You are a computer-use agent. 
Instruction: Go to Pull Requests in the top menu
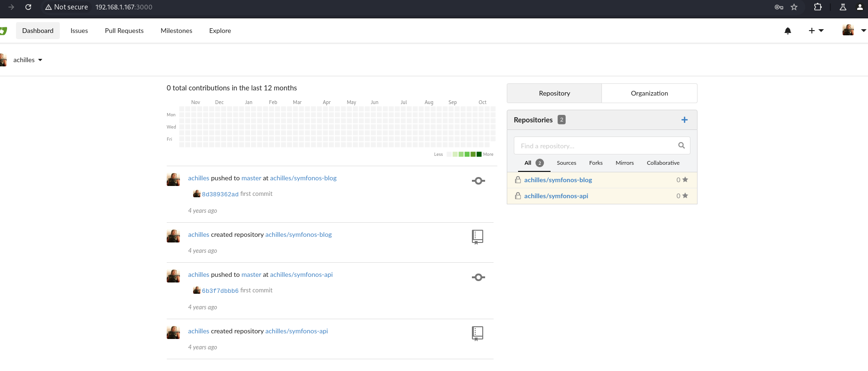click(124, 31)
